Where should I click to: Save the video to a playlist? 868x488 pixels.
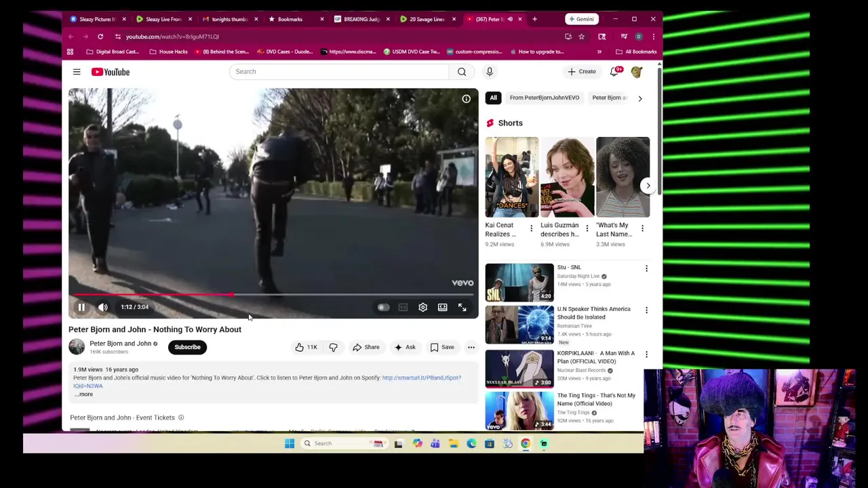[x=441, y=347]
